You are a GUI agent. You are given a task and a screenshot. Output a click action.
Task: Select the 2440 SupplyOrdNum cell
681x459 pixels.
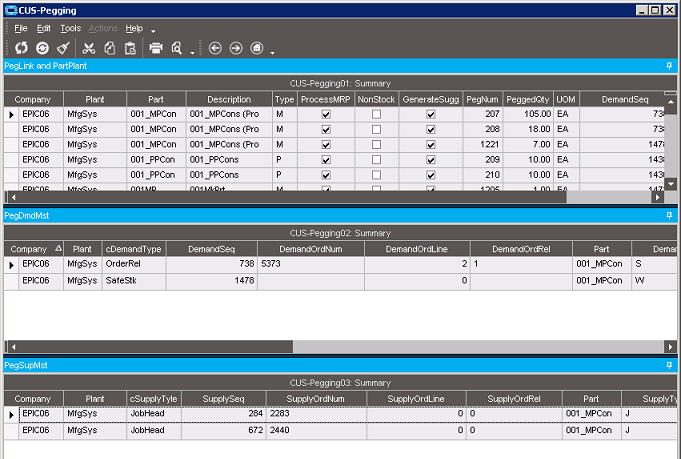coord(316,430)
